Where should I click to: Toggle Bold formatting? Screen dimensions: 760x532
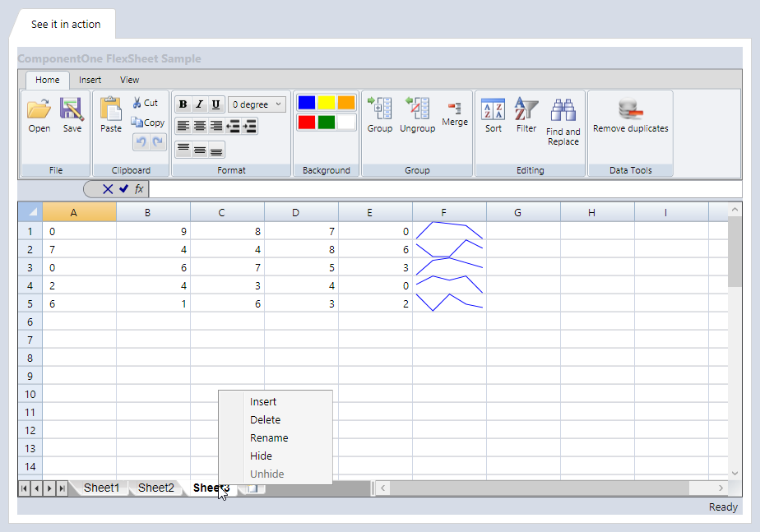[x=183, y=104]
